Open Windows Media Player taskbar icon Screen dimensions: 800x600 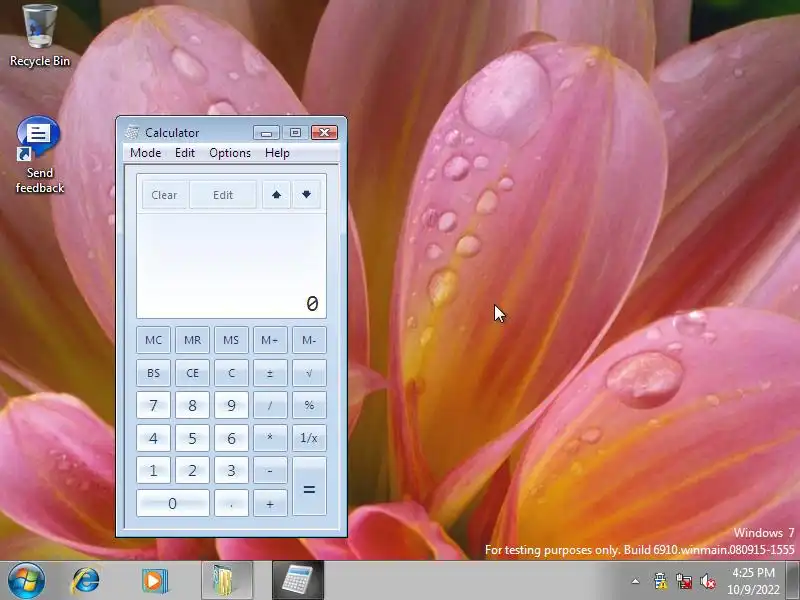coord(154,581)
